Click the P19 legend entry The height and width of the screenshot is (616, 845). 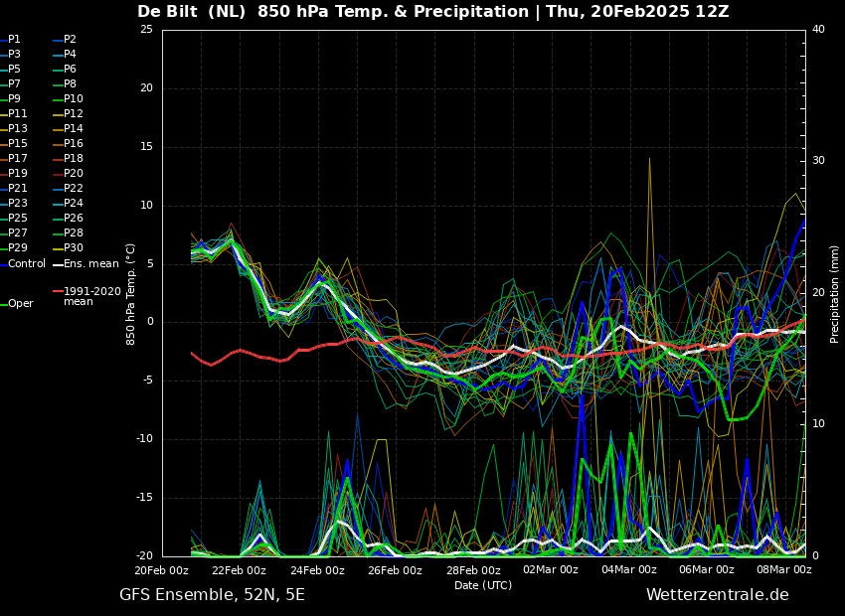pyautogui.click(x=14, y=174)
